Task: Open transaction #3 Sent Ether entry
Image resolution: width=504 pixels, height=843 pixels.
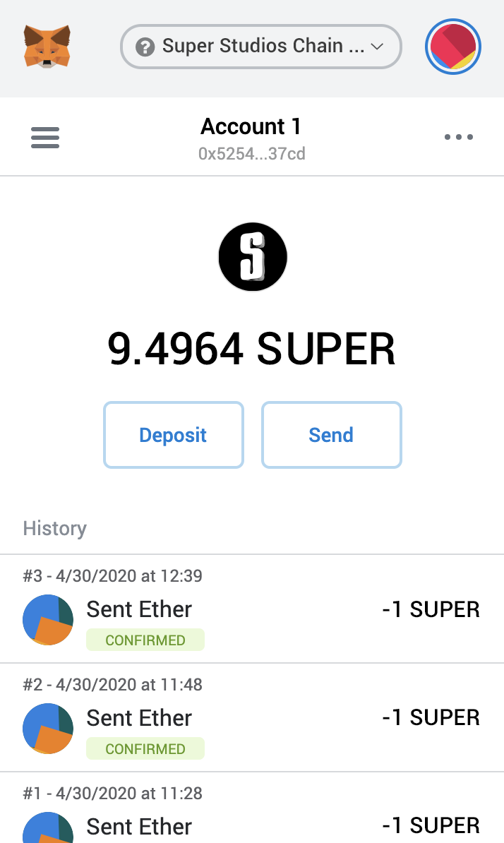Action: [x=139, y=609]
